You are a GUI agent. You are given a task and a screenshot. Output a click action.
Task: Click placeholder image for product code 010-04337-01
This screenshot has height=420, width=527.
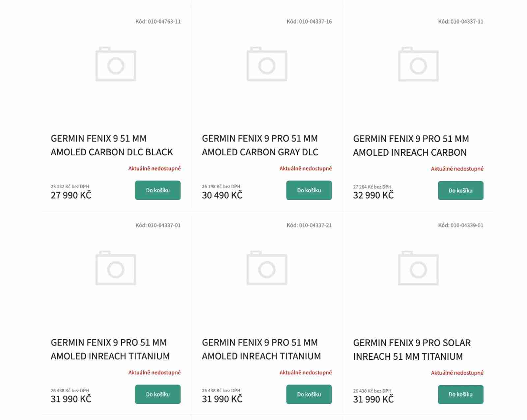(116, 268)
